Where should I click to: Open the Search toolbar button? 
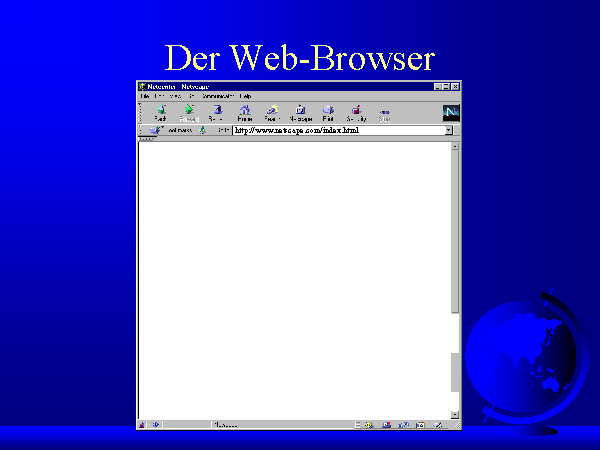click(x=272, y=113)
